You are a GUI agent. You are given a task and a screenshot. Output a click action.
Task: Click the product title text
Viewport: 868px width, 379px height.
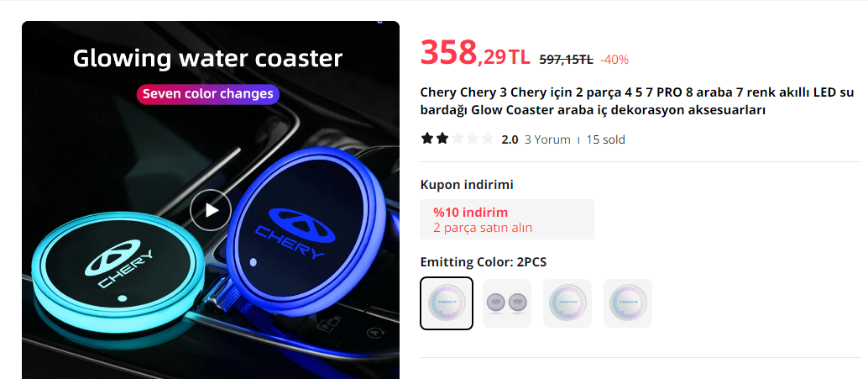coord(637,101)
